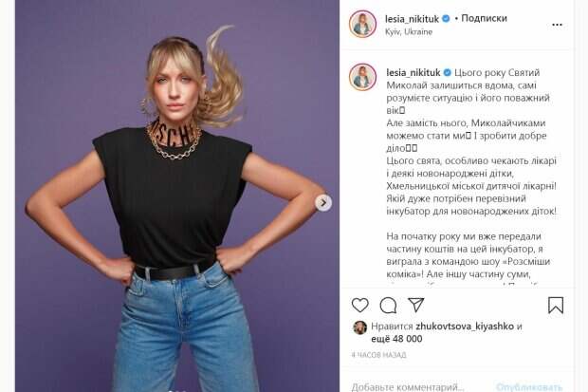
Task: Open the 4 ЧАСОВ НАЗАД timestamp link
Action: (378, 355)
